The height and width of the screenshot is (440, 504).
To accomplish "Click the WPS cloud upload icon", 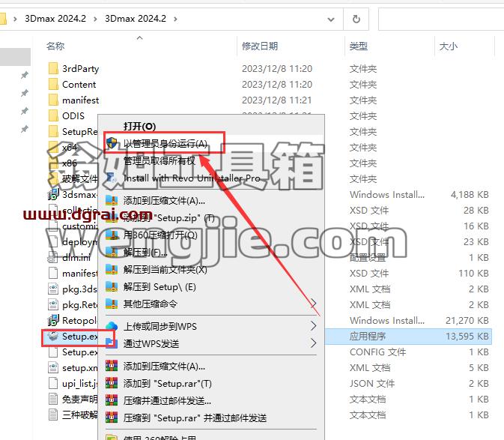I will [x=112, y=326].
